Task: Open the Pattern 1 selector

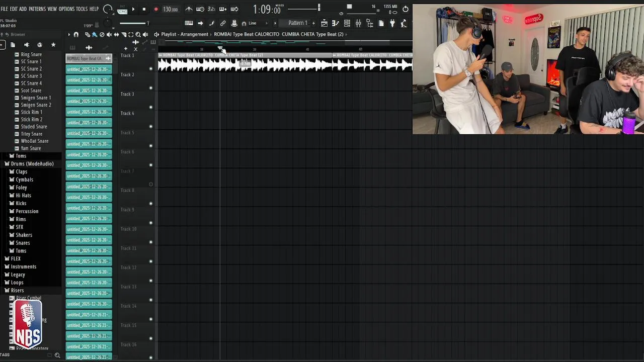Action: coord(297,23)
